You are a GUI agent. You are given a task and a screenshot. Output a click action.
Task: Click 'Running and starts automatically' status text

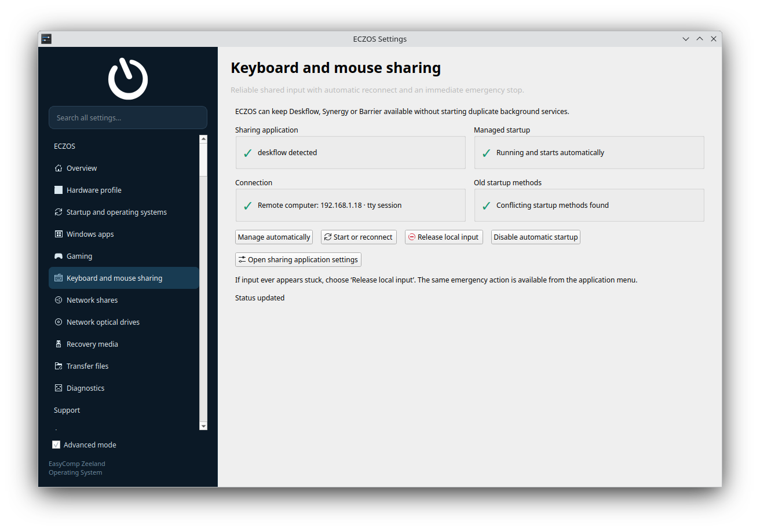[550, 153]
